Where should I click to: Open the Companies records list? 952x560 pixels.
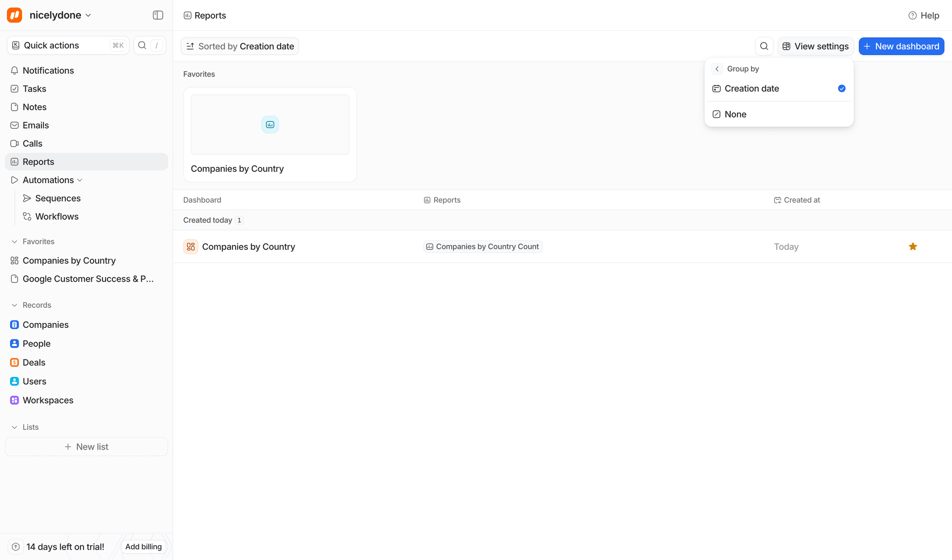[86, 325]
